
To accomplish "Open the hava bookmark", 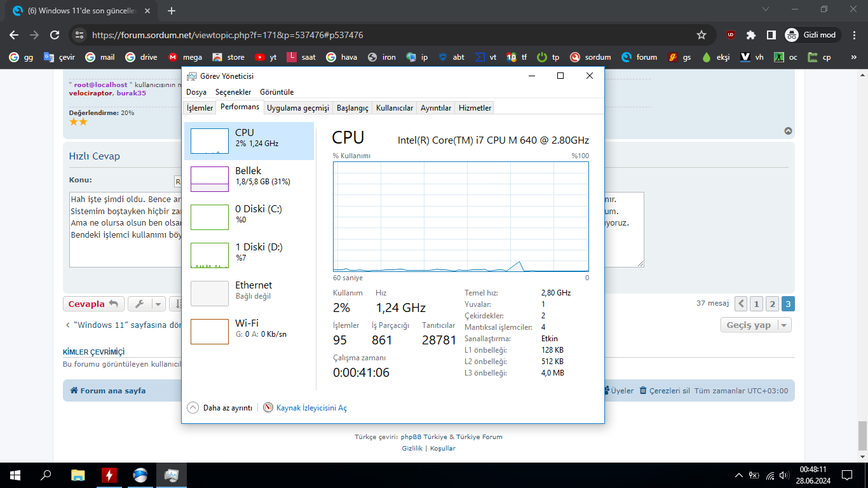I will tap(342, 57).
